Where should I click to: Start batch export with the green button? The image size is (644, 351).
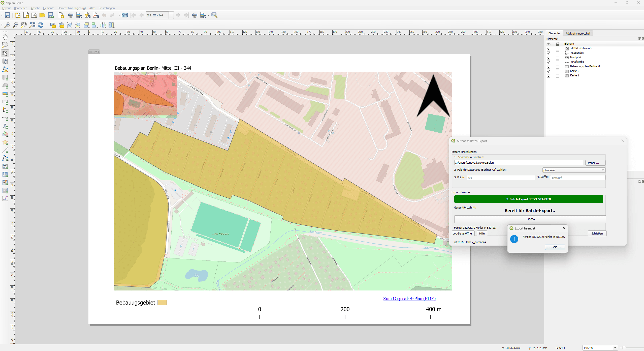pos(529,199)
